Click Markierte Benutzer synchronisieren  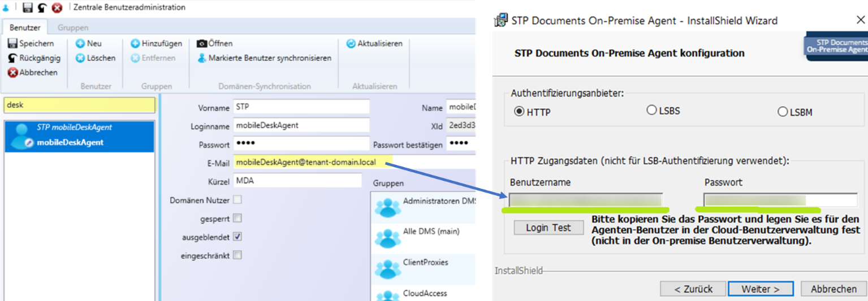tap(264, 58)
